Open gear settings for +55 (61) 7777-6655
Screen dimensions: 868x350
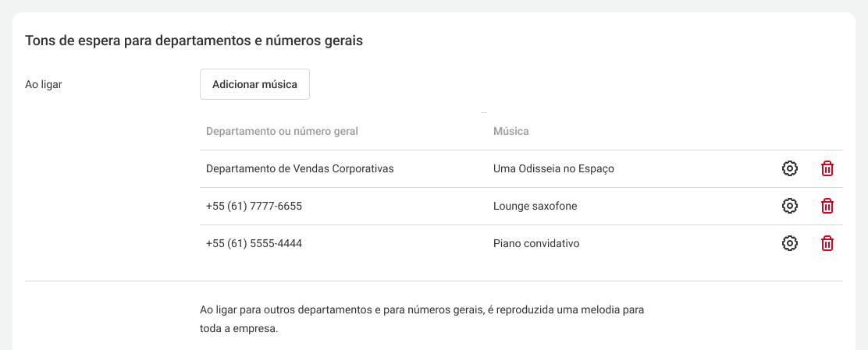[789, 206]
